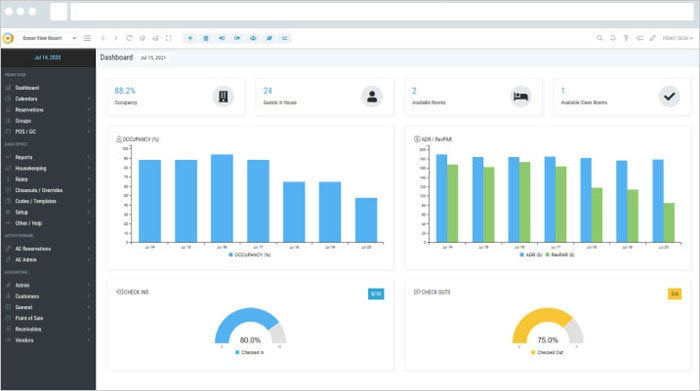
Task: Click the blue Jul 16 occupancy bar
Action: (222, 199)
